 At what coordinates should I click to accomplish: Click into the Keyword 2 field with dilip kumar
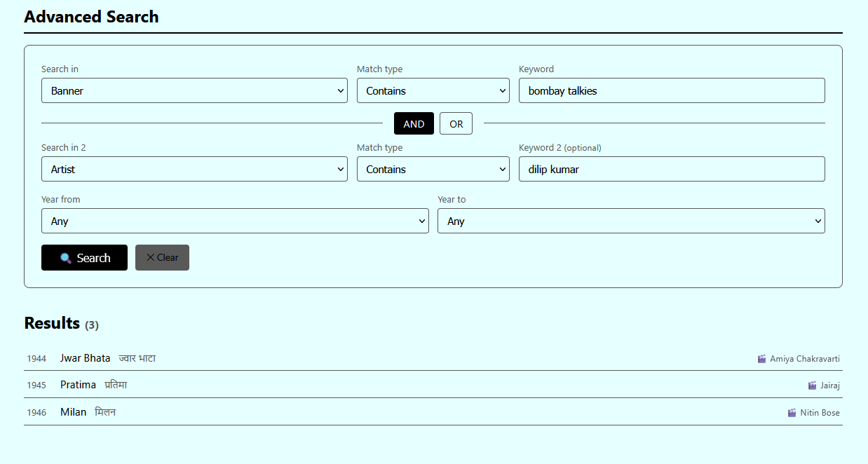tap(672, 169)
